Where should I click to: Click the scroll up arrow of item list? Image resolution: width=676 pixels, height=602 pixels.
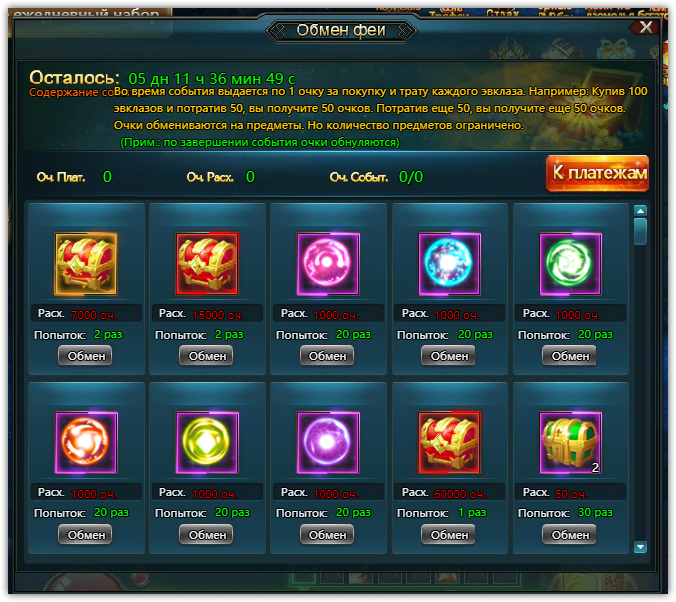[641, 211]
